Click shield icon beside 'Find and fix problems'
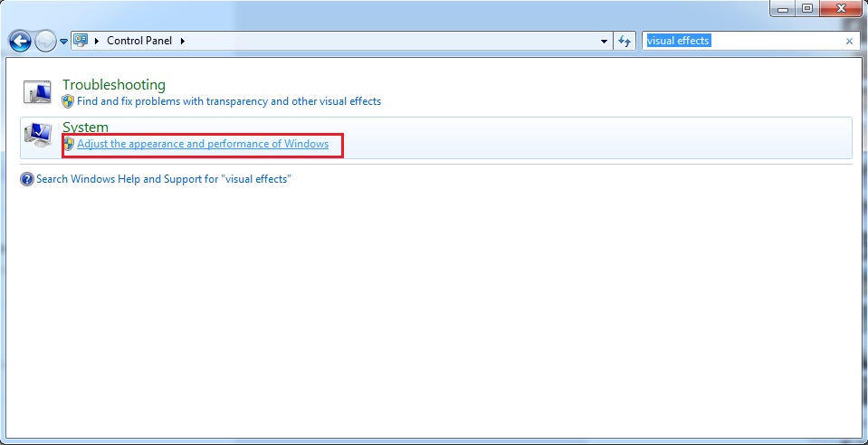Screen dimensions: 868x445 68,101
